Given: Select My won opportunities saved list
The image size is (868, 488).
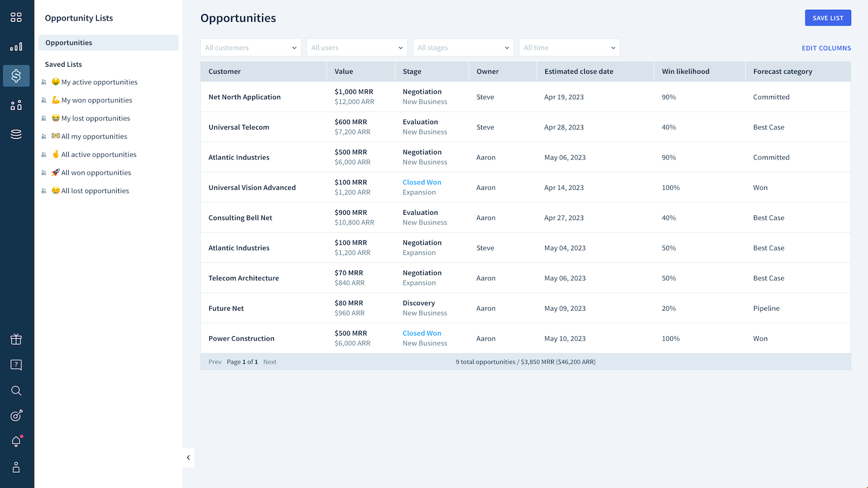Looking at the screenshot, I should [97, 100].
